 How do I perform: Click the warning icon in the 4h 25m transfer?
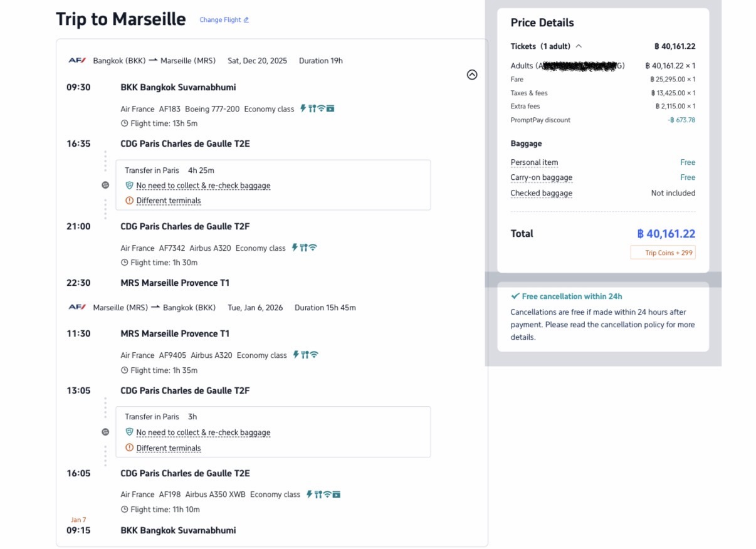tap(130, 201)
